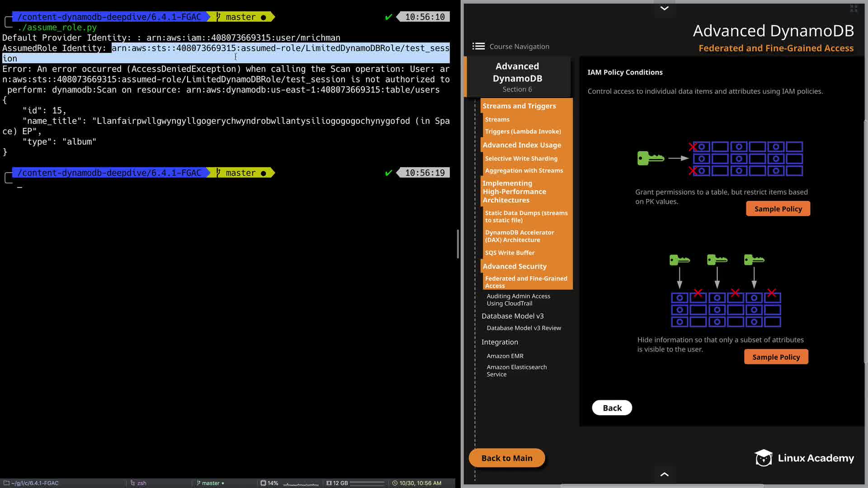The width and height of the screenshot is (868, 488).
Task: Open the Amazon EMR lesson
Action: (505, 356)
